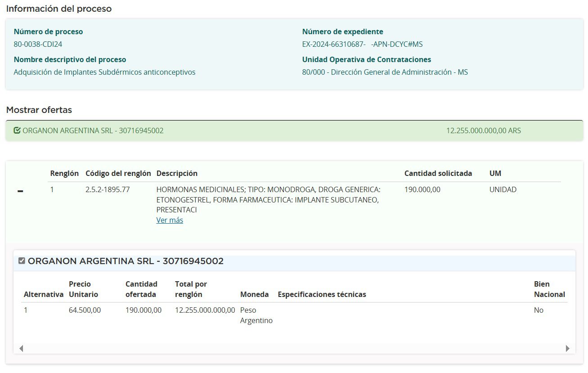The width and height of the screenshot is (588, 373).
Task: Click the "Bien Nacional" column header
Action: tap(549, 289)
